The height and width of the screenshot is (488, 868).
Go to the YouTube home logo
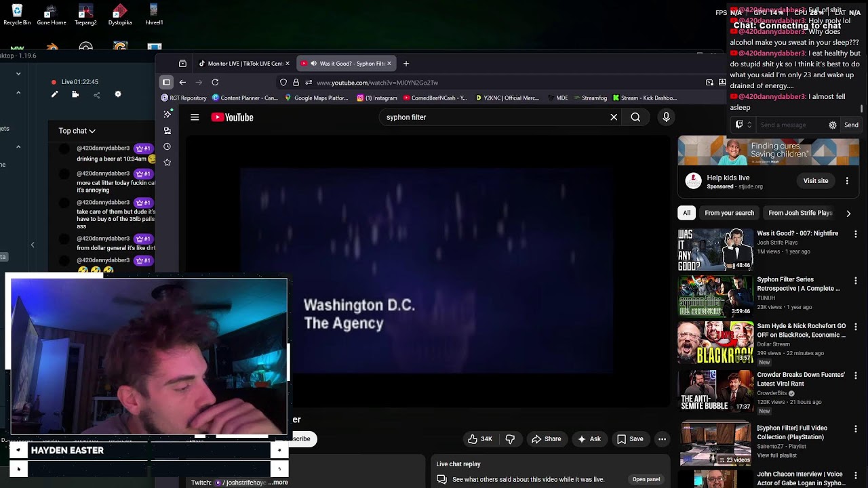pyautogui.click(x=232, y=117)
